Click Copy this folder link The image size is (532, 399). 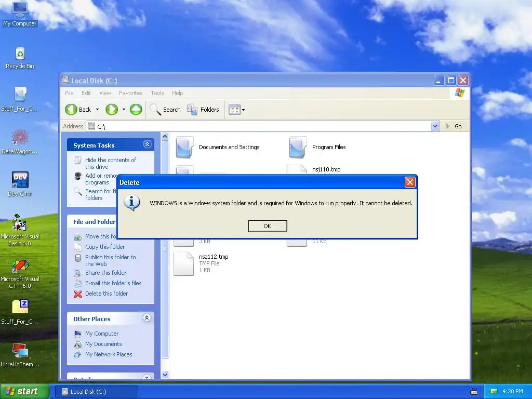[x=105, y=247]
